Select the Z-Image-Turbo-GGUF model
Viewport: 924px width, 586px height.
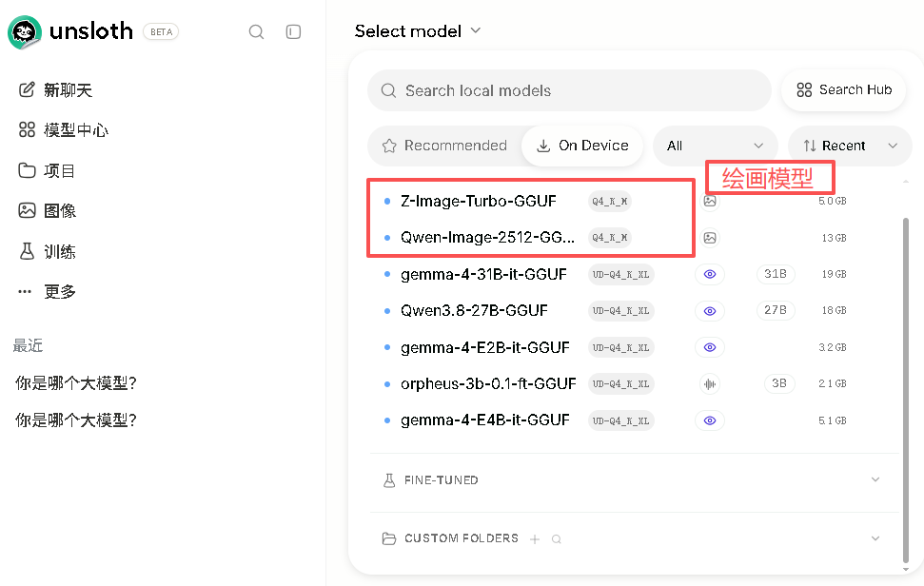click(479, 202)
